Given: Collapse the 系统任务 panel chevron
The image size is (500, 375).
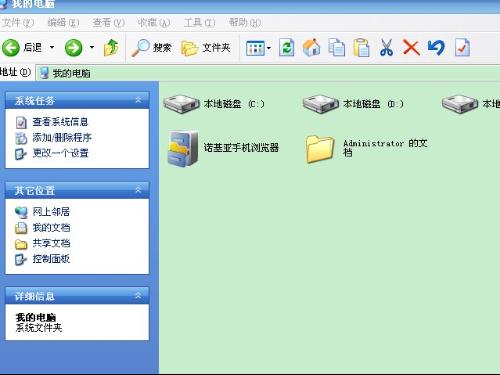Looking at the screenshot, I should 138,100.
